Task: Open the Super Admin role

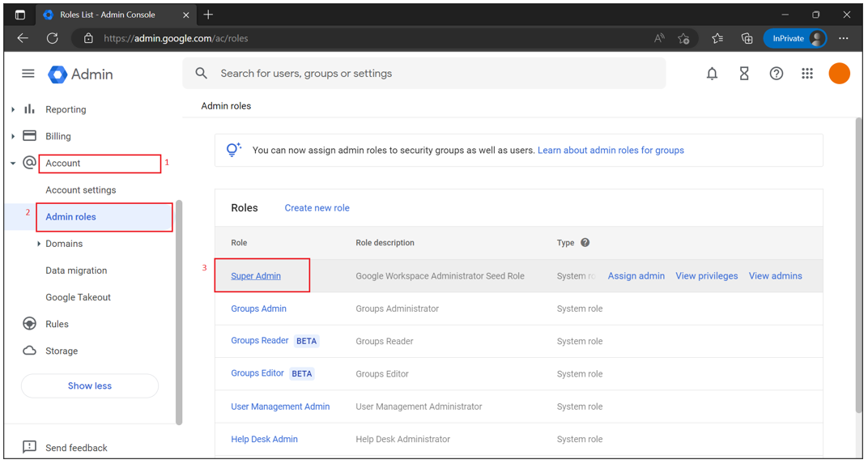Action: pos(256,276)
